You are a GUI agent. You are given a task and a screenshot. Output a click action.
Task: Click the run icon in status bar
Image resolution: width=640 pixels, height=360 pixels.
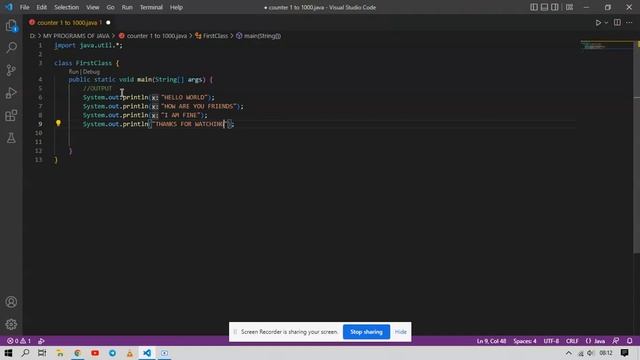(41, 341)
